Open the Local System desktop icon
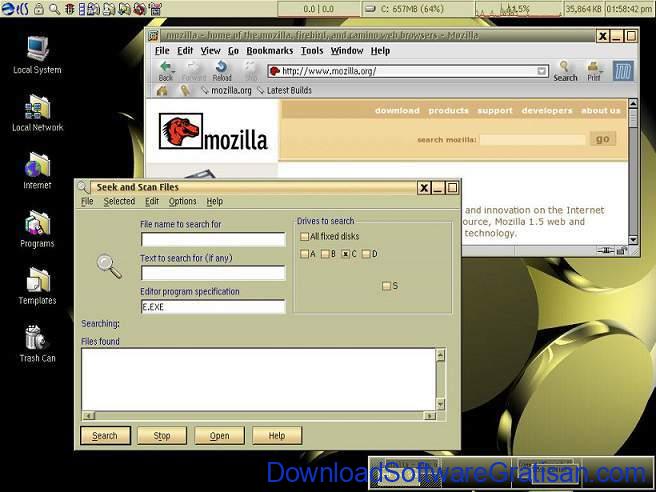Viewport: 656px width, 492px height. pyautogui.click(x=37, y=55)
